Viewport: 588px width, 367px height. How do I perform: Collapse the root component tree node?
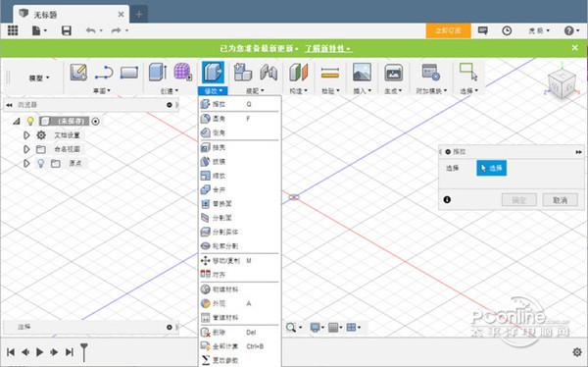coord(16,122)
